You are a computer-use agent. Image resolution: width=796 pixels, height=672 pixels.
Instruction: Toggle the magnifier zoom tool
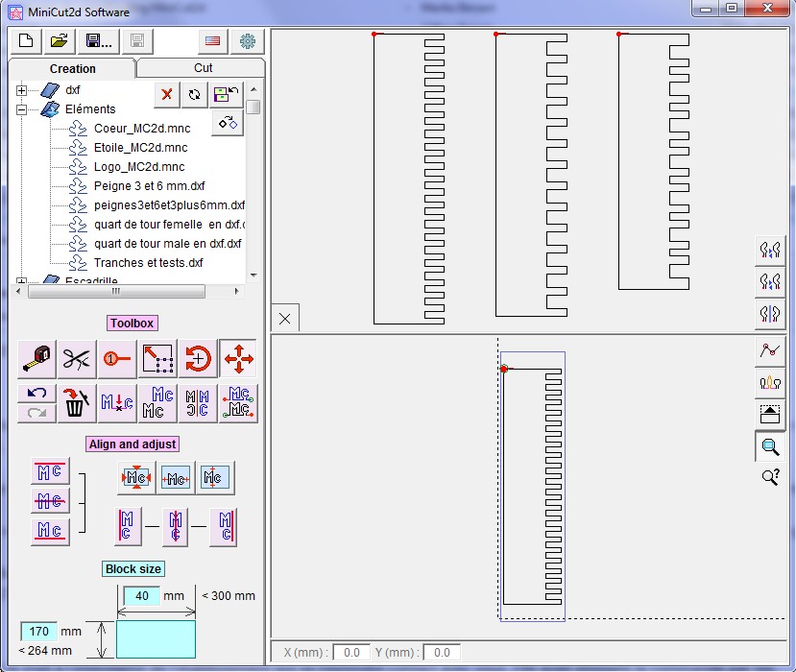[x=770, y=446]
